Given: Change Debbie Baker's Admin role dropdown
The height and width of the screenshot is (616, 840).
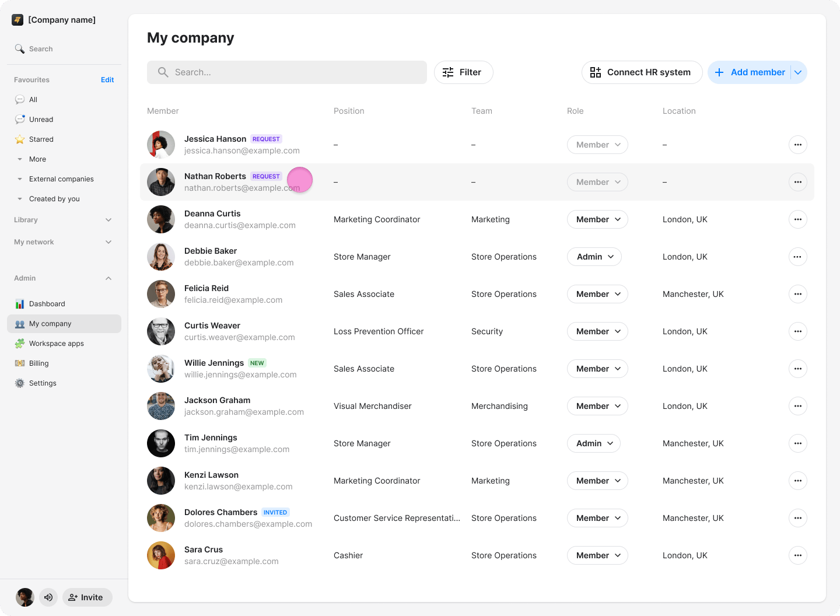Looking at the screenshot, I should pos(594,257).
